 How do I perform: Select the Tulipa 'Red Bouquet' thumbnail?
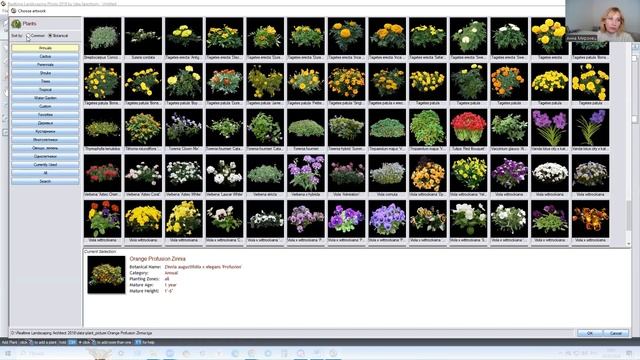click(469, 127)
